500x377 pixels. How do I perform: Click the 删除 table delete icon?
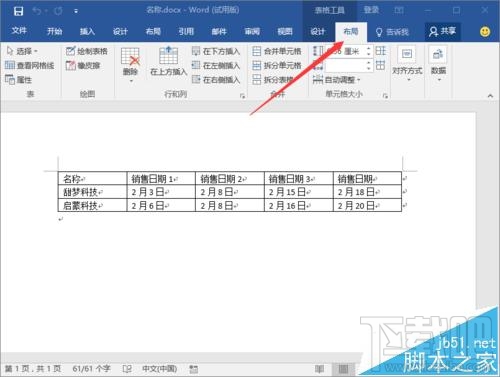pos(130,57)
